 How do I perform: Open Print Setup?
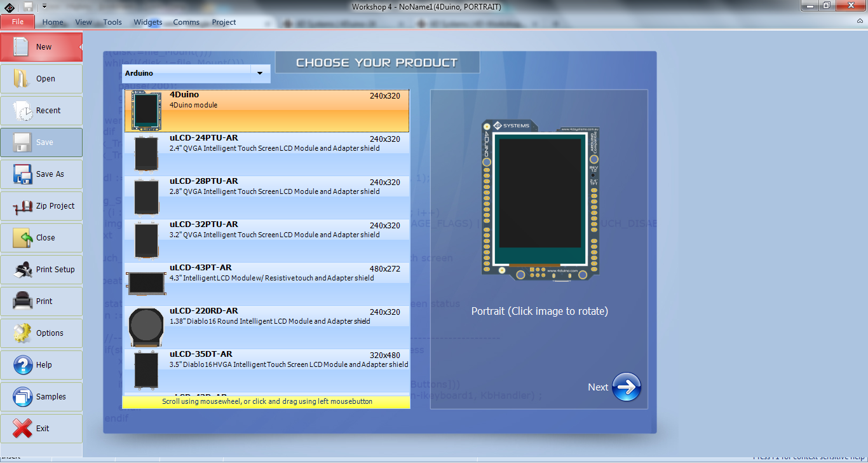coord(22,270)
